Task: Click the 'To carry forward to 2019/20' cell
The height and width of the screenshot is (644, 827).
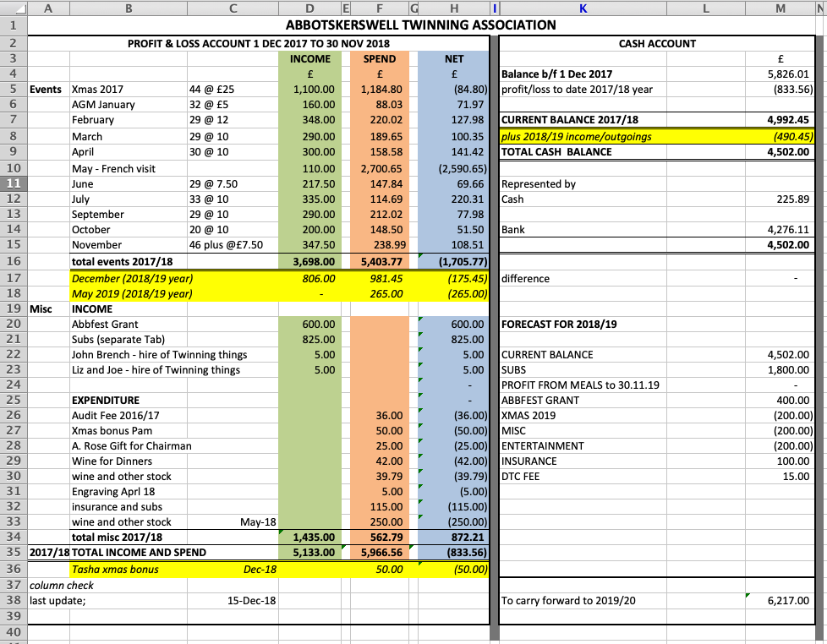Action: pyautogui.click(x=571, y=601)
